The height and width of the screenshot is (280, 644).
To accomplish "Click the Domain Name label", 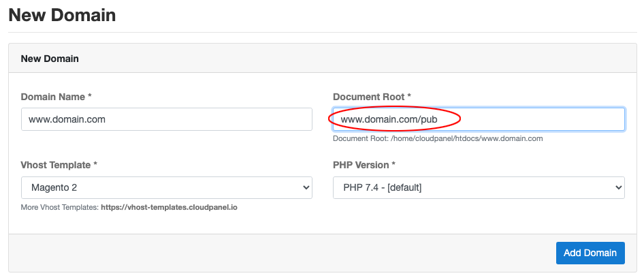I will pos(56,97).
